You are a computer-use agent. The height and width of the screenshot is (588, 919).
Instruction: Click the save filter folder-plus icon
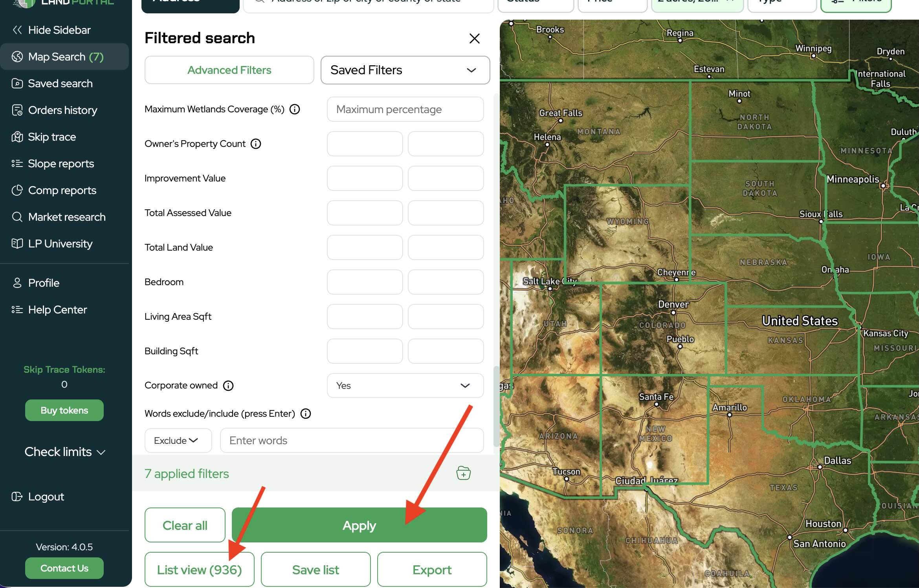[463, 473]
